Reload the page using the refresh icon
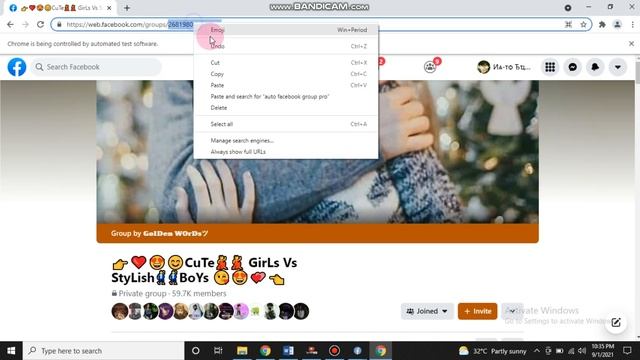 [x=40, y=24]
